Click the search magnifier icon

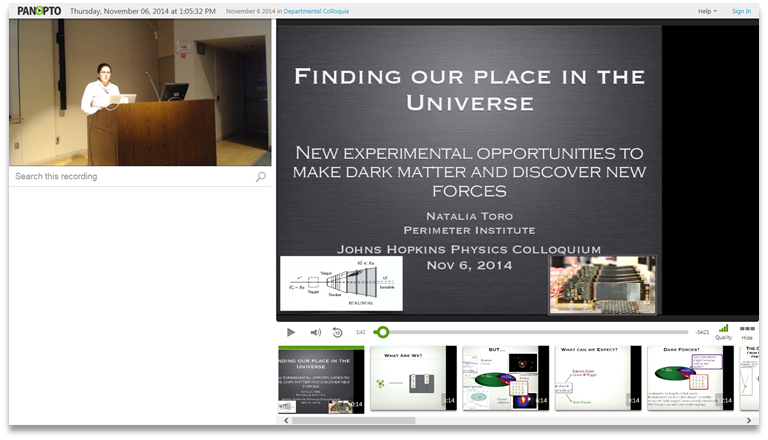[261, 176]
